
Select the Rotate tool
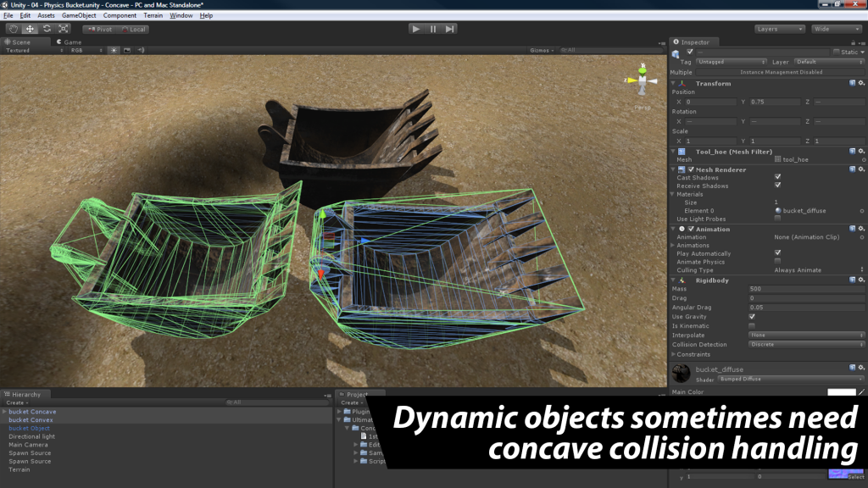click(47, 28)
